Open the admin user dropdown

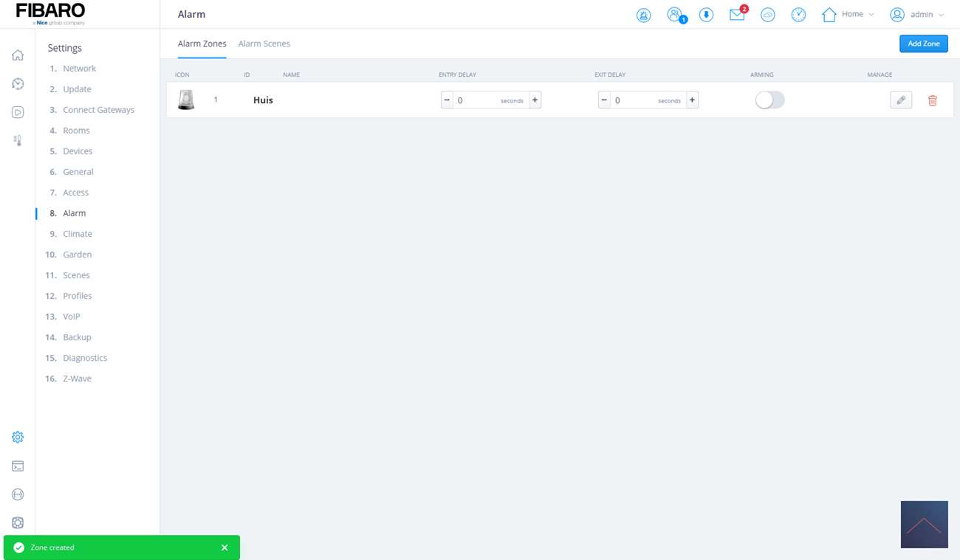point(917,15)
